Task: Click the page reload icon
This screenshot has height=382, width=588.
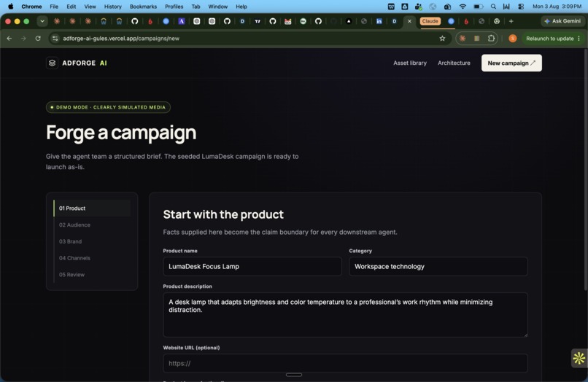Action: pyautogui.click(x=38, y=38)
